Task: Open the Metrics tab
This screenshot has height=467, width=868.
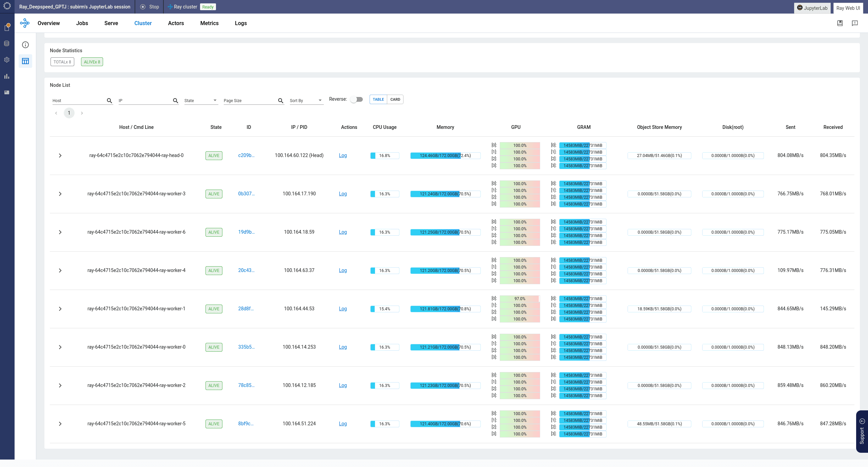Action: click(x=210, y=23)
